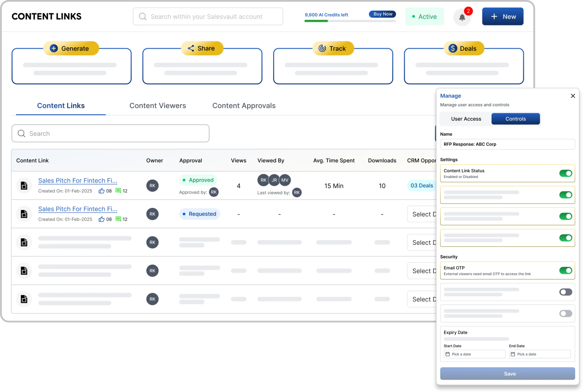Click the Track target icon
The width and height of the screenshot is (583, 392).
click(322, 48)
